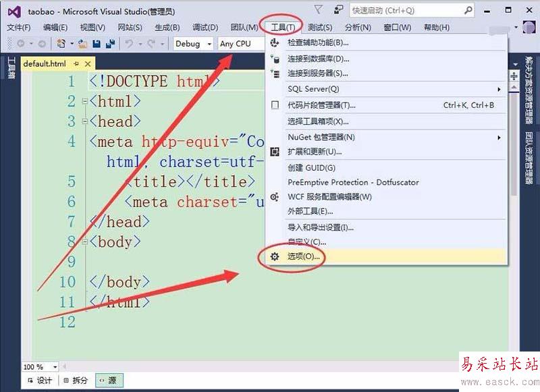
Task: Open the navigate backward history dropdown arrow
Action: [x=31, y=44]
